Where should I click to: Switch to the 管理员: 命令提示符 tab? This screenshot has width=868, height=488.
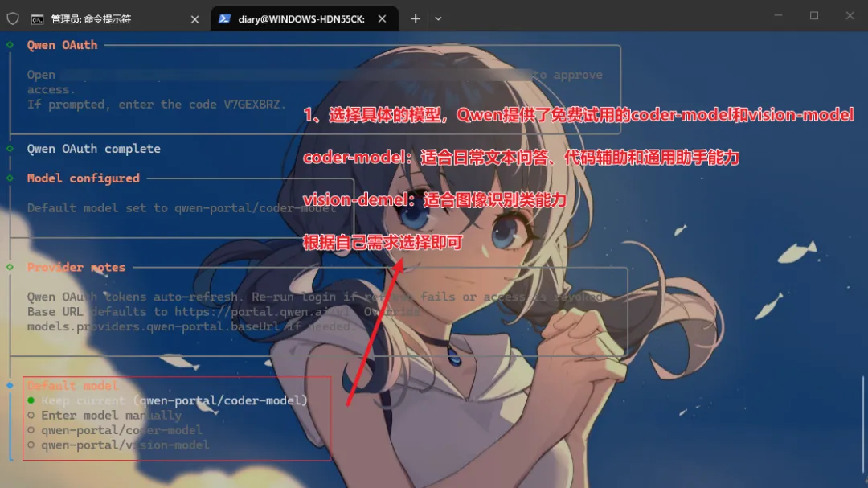point(115,18)
